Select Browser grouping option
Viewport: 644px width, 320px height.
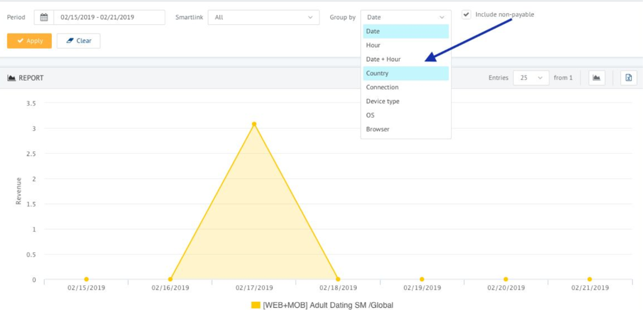click(406, 129)
